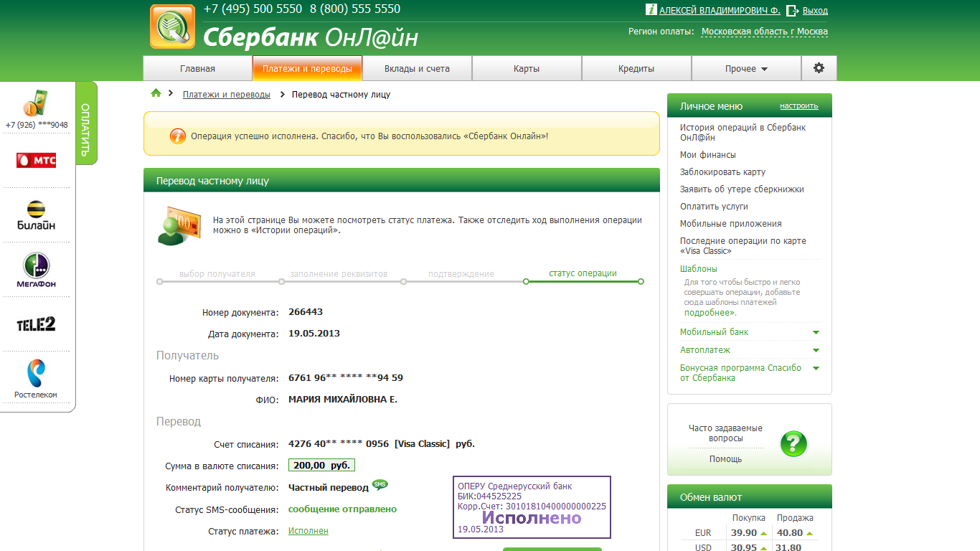Click the green help question mark icon
The width and height of the screenshot is (980, 551).
click(x=793, y=444)
